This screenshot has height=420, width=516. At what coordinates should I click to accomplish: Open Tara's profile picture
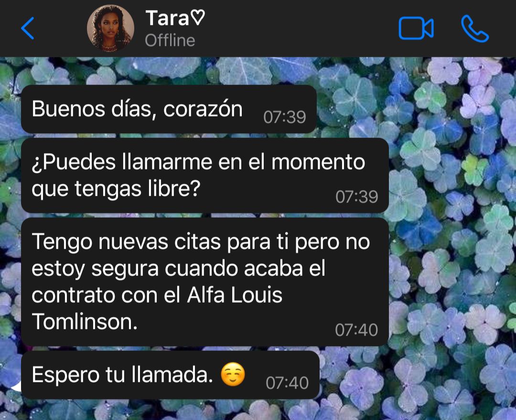[110, 28]
